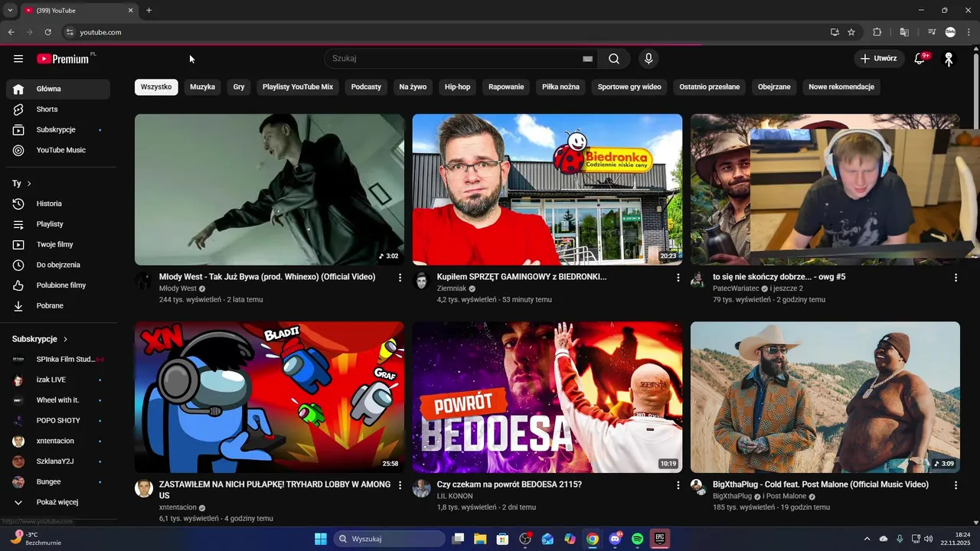Open the account avatar menu
This screenshot has height=551, width=980.
coord(949,58)
